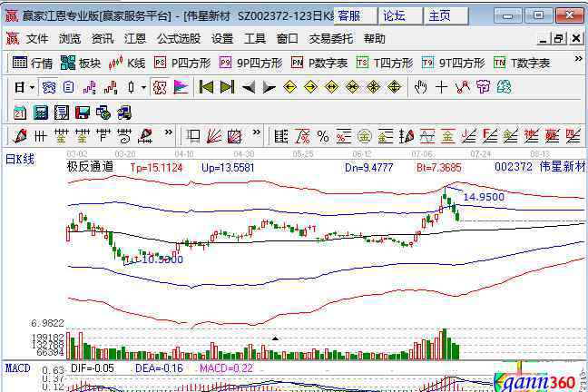This screenshot has height=392, width=588.
Task: Select the crosshair cursor tool
Action: [x=441, y=87]
